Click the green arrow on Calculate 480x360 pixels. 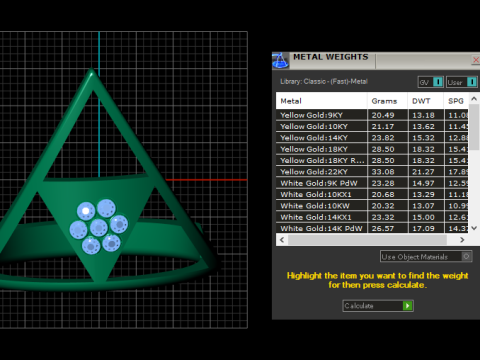407,306
